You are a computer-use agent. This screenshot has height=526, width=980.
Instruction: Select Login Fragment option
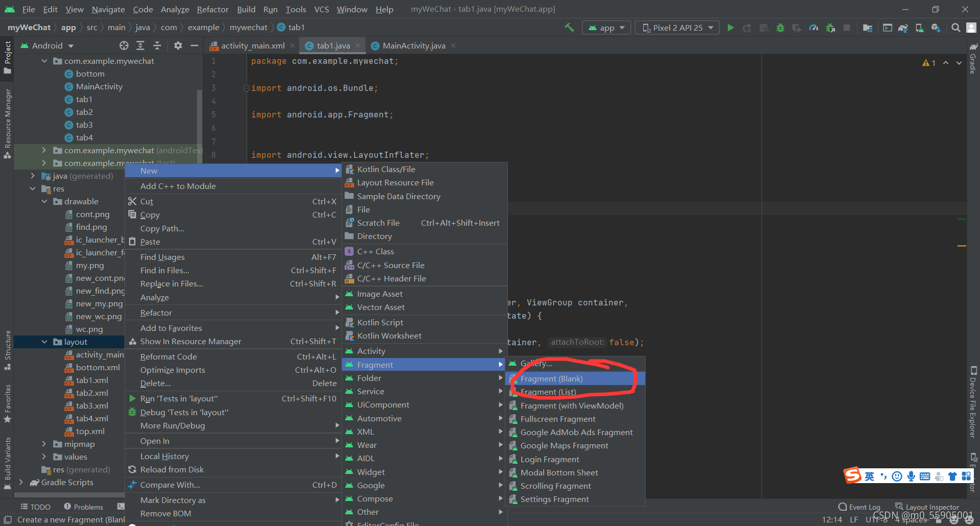click(575, 459)
